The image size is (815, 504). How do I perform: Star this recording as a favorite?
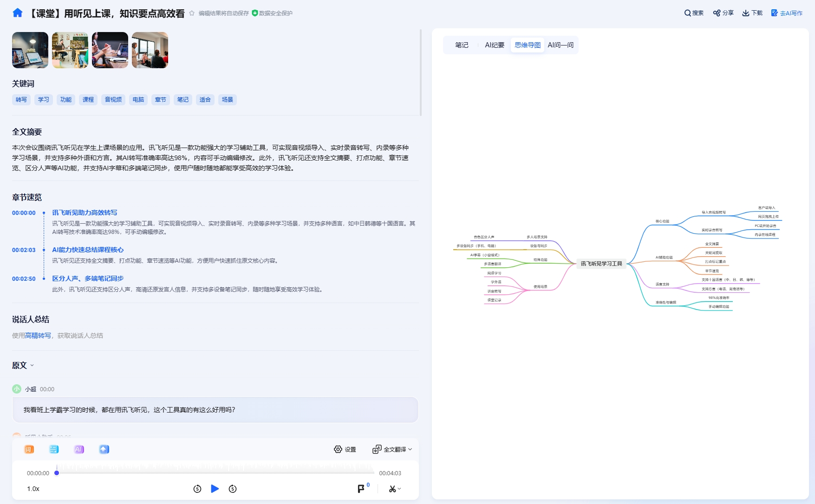(192, 13)
